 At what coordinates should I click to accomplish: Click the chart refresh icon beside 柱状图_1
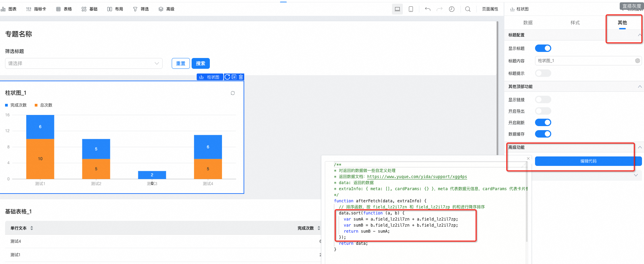click(233, 93)
